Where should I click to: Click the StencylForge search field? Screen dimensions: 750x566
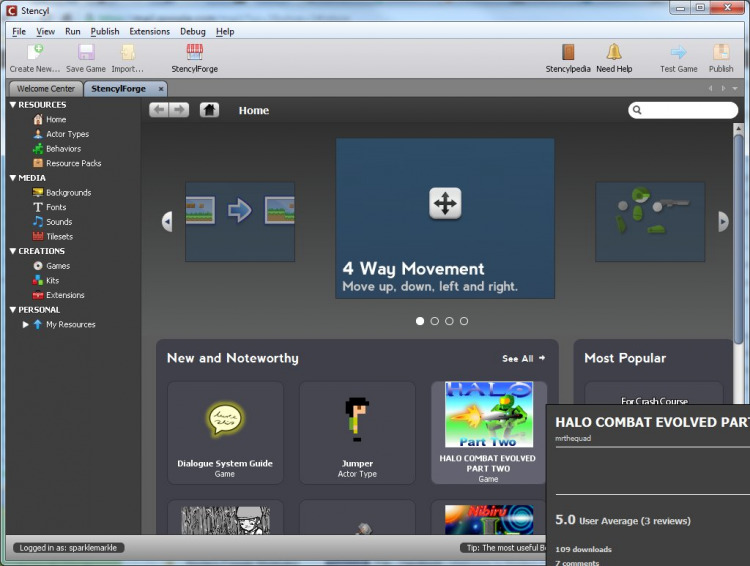683,110
